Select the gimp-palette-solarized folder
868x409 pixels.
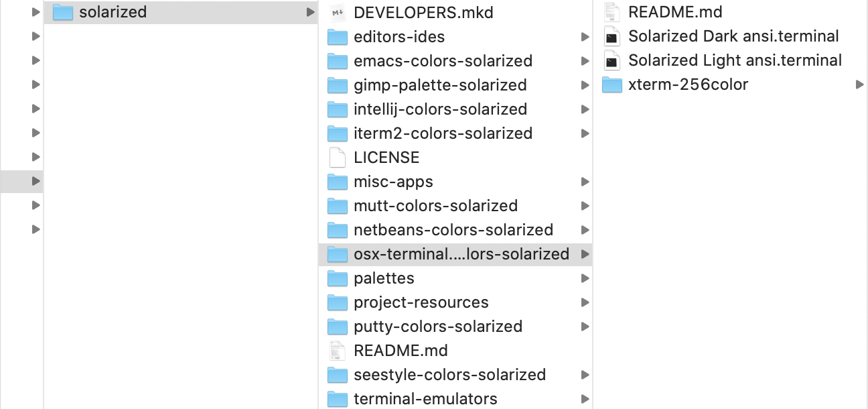[440, 85]
